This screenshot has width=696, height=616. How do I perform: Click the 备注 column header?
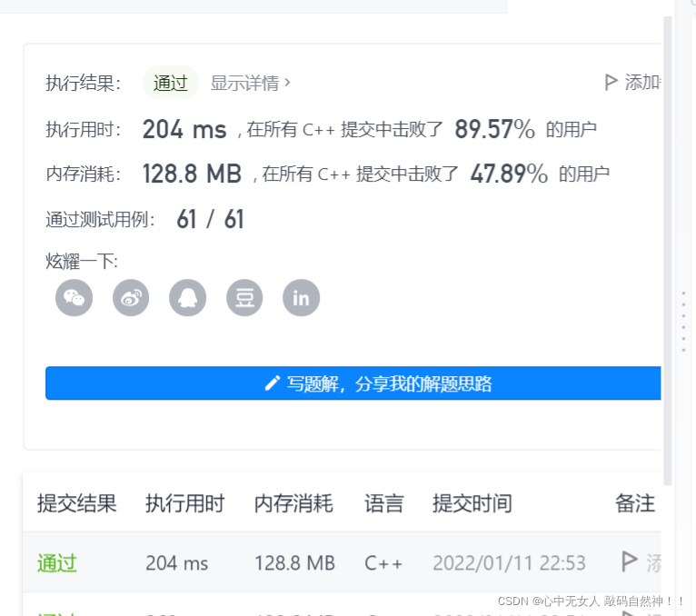(x=635, y=503)
